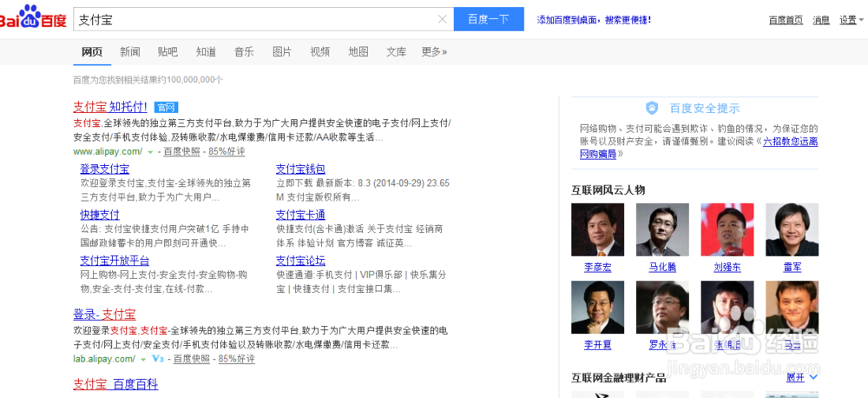Switch to the 新闻 tab
The image size is (868, 398).
pos(130,52)
